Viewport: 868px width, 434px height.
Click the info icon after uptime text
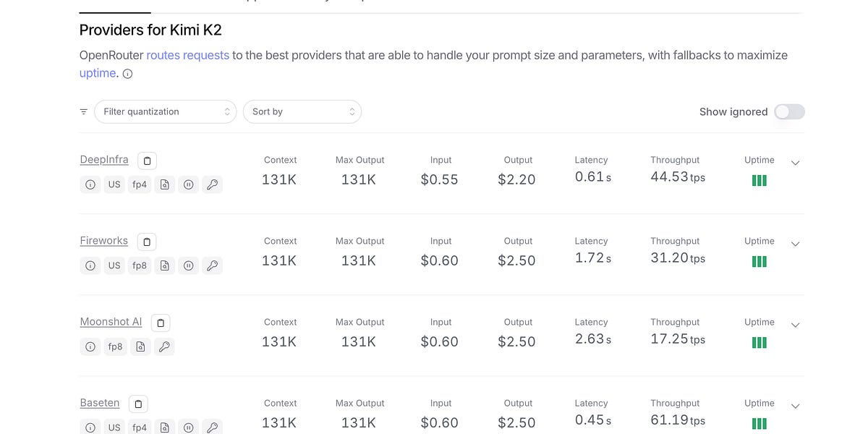click(x=127, y=74)
